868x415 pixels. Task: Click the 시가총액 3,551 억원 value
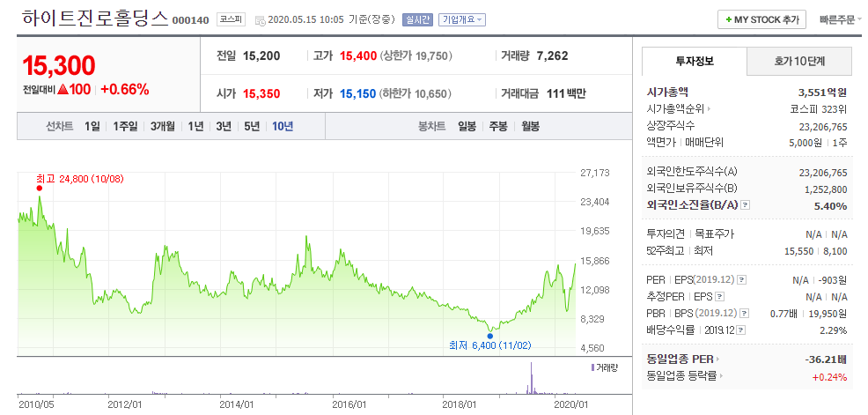click(822, 92)
